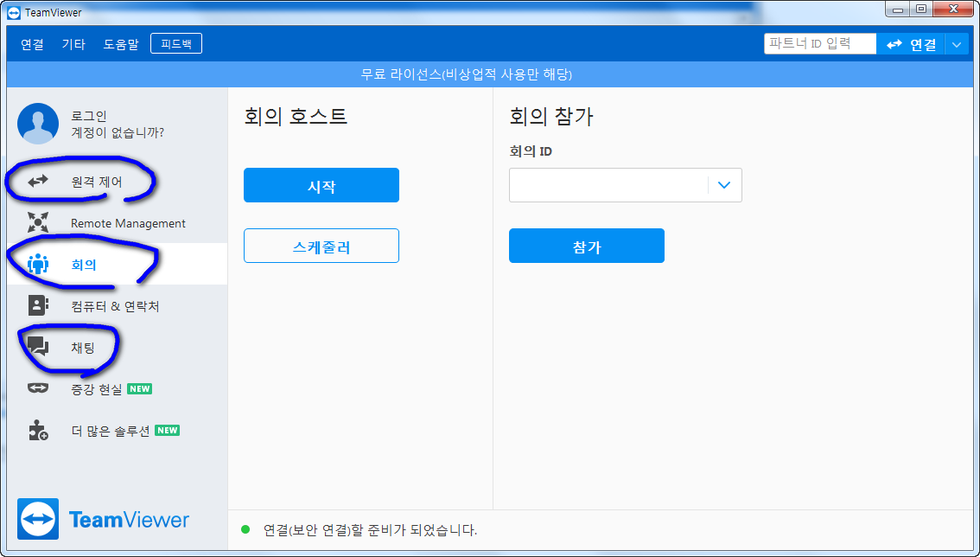This screenshot has height=557, width=980.
Task: Click the Remote Management expanding arrows icon
Action: [x=38, y=223]
